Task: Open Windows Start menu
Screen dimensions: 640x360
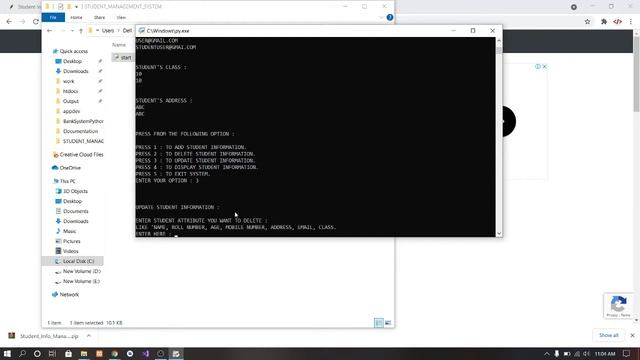Action: coord(7,353)
